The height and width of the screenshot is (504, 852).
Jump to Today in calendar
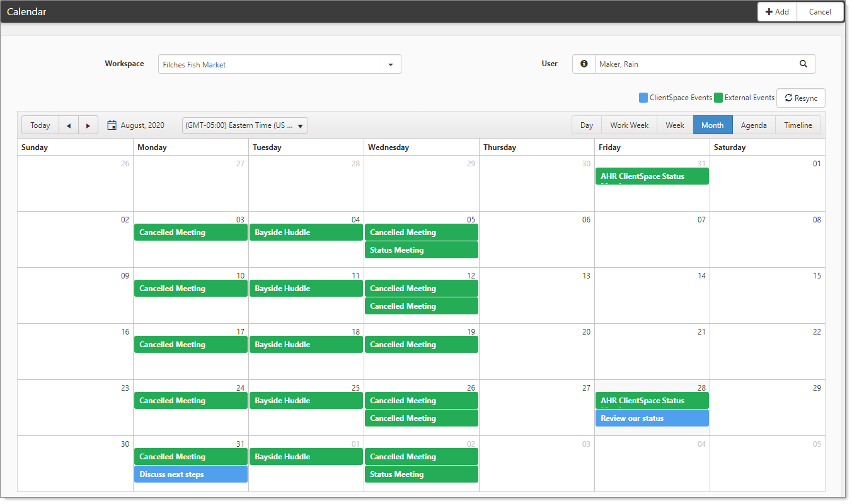click(40, 125)
